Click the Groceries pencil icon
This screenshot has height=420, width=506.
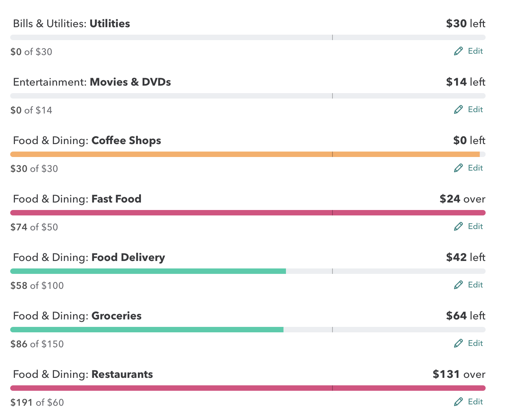pyautogui.click(x=458, y=344)
